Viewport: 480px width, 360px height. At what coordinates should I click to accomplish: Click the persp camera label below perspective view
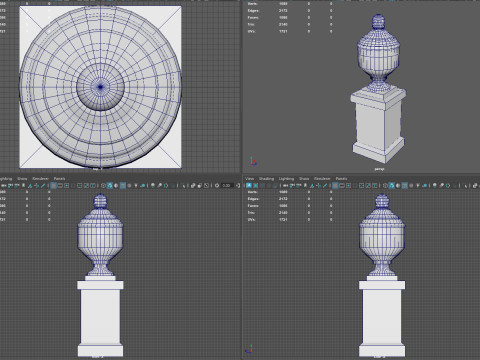(x=379, y=169)
